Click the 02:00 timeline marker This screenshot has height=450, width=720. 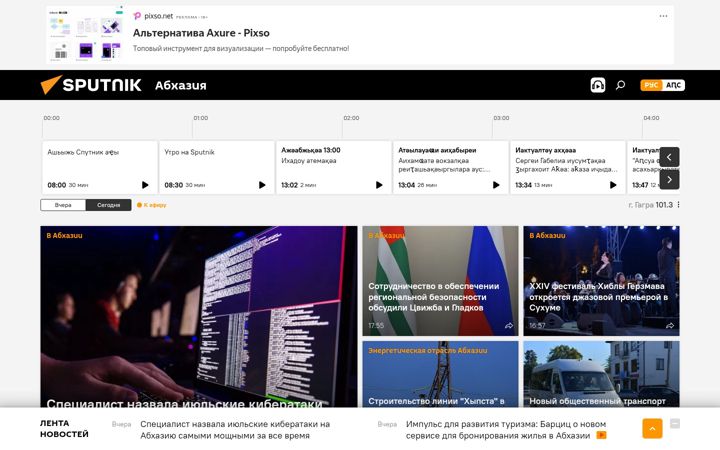(351, 118)
